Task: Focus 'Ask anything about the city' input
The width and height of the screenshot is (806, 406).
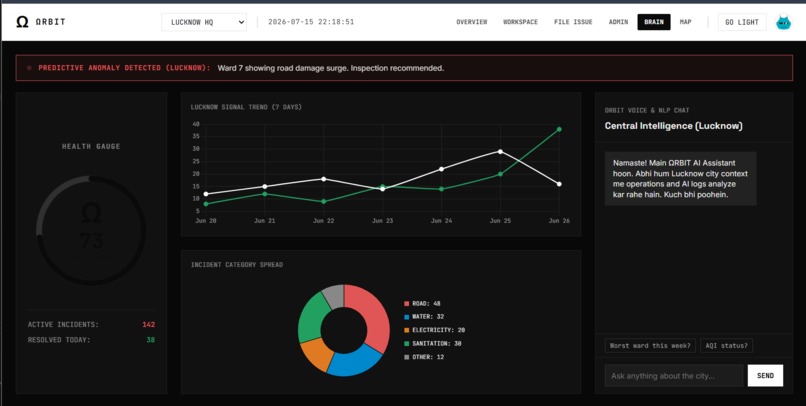Action: click(674, 376)
